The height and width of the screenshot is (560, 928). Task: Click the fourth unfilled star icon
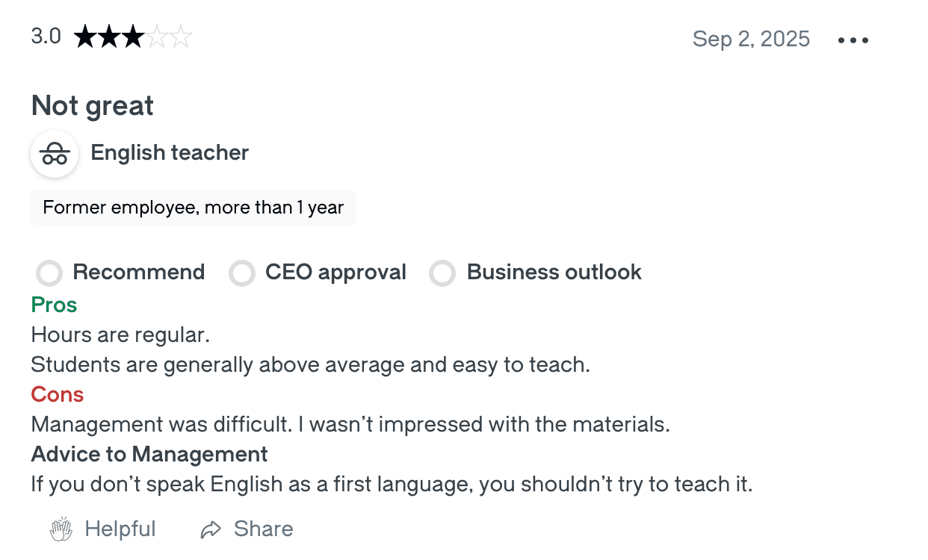(157, 36)
